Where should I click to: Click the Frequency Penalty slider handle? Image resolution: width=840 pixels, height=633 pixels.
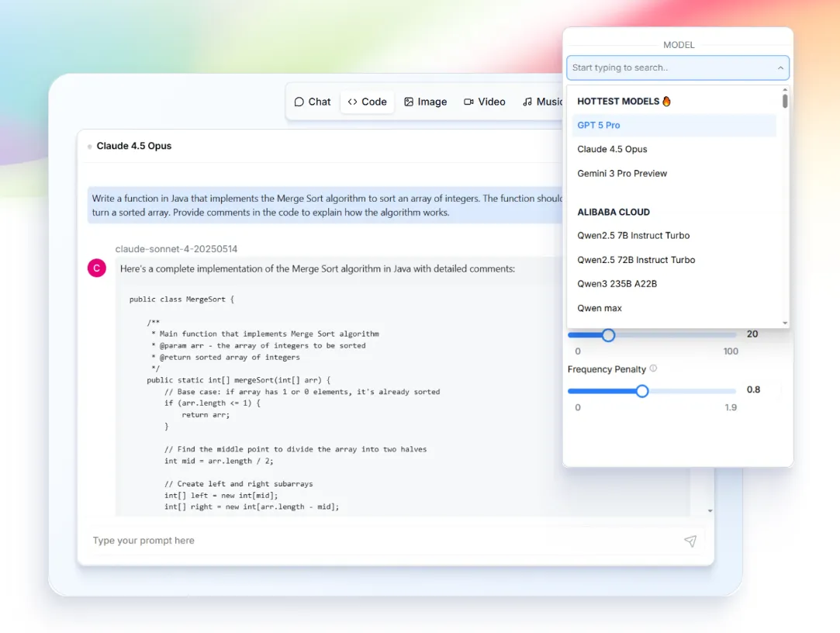point(642,391)
